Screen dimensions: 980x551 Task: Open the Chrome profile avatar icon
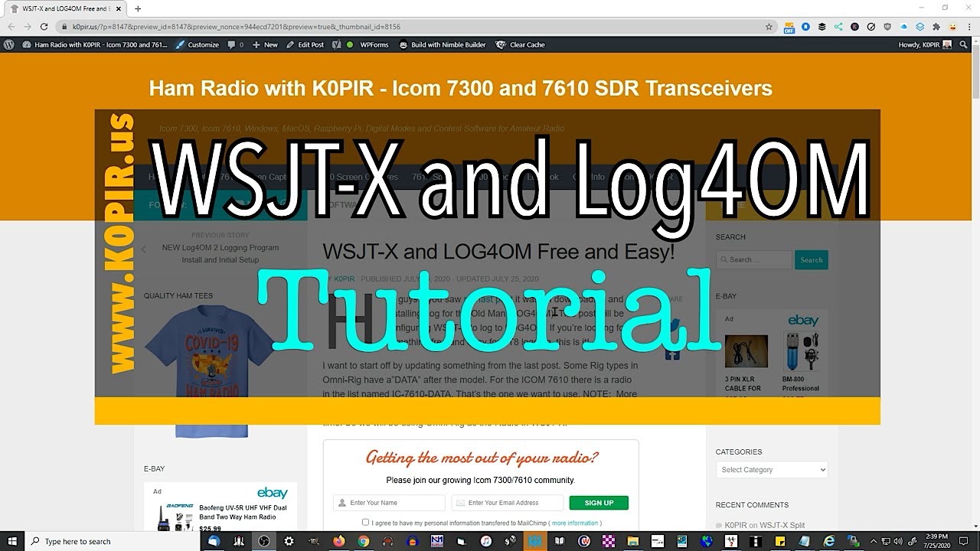click(952, 27)
